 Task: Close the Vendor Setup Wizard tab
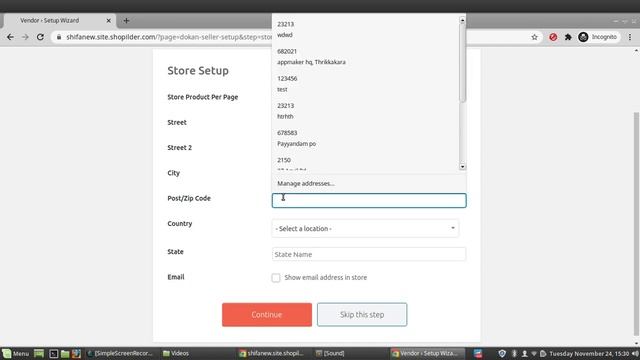108,20
